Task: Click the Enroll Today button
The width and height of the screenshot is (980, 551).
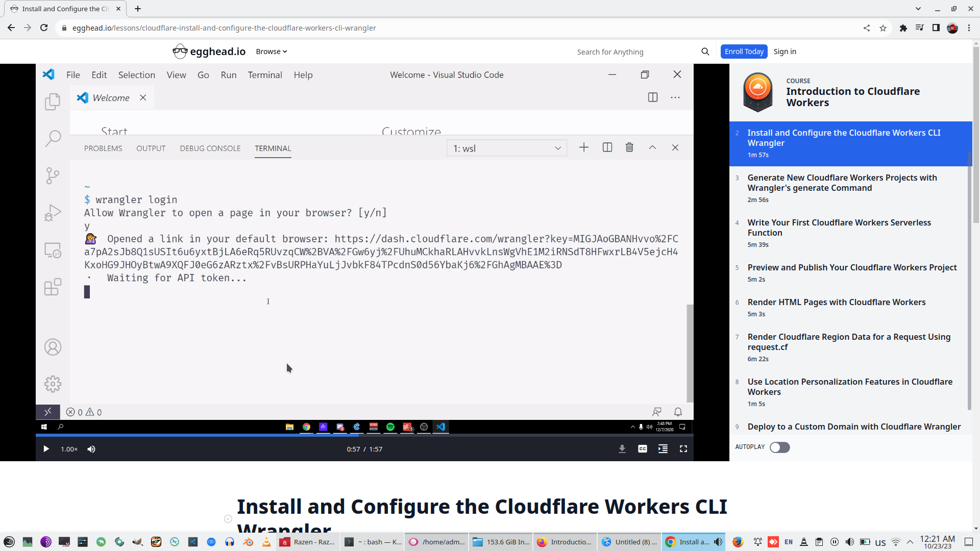Action: [744, 52]
